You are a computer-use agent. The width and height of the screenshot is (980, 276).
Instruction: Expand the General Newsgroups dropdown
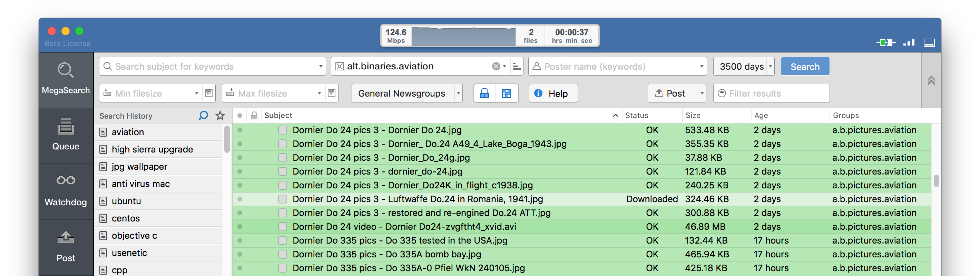tap(458, 93)
